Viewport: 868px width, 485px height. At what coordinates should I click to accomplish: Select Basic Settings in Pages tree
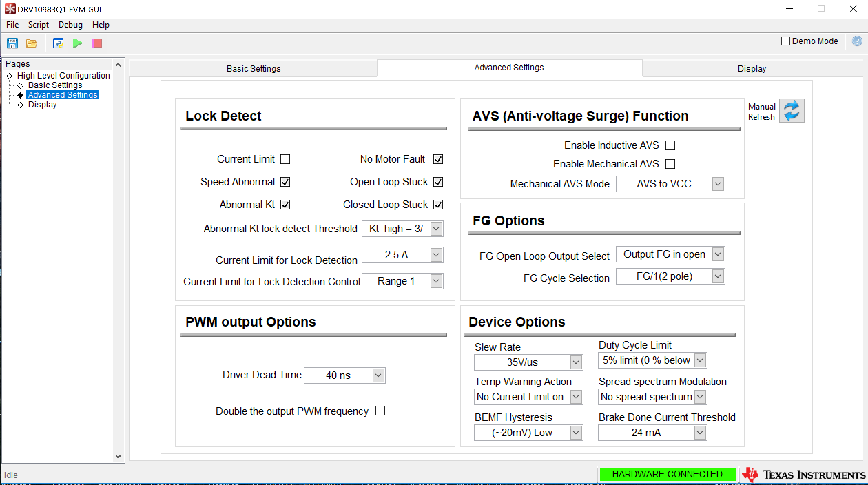tap(55, 85)
